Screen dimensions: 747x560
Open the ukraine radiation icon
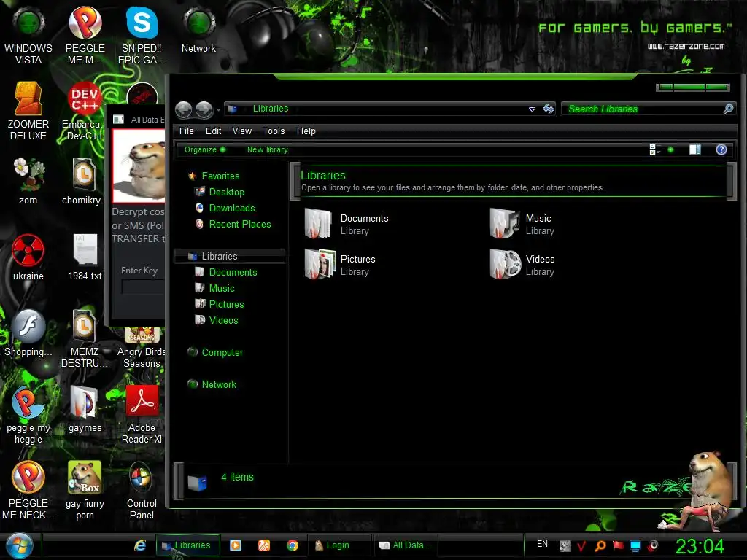28,257
